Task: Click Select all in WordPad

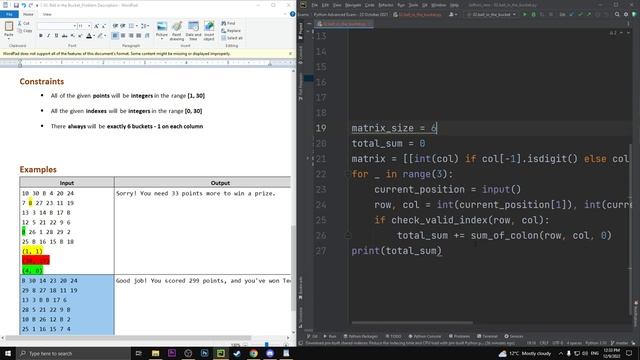Action: pyautogui.click(x=232, y=38)
